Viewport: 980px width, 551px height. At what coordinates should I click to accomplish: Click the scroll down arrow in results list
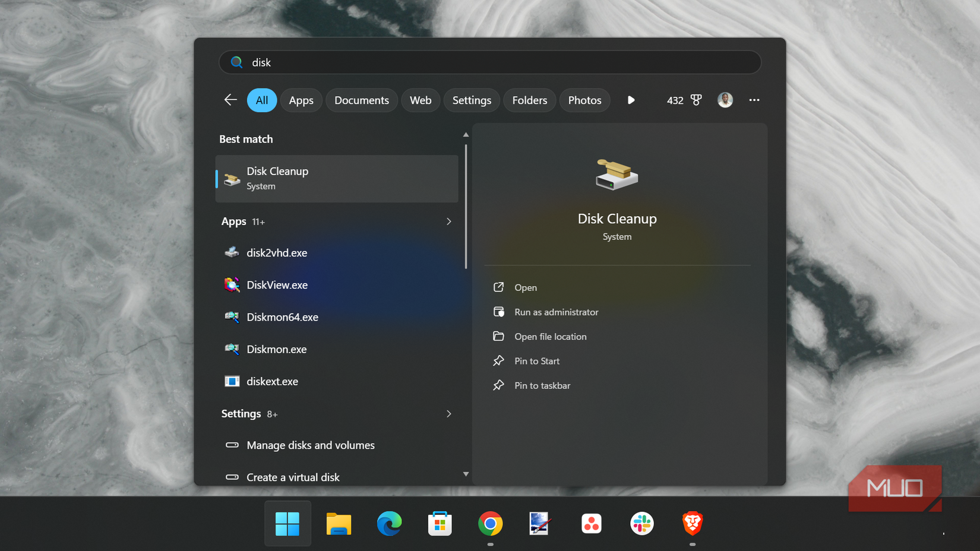(466, 474)
